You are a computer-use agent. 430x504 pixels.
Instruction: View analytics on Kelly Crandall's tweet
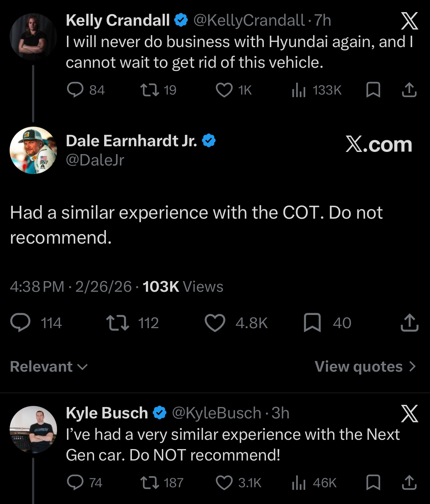299,90
